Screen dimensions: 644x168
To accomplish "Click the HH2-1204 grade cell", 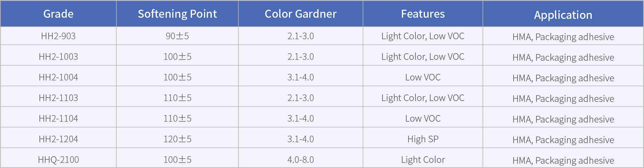I will pos(58,139).
